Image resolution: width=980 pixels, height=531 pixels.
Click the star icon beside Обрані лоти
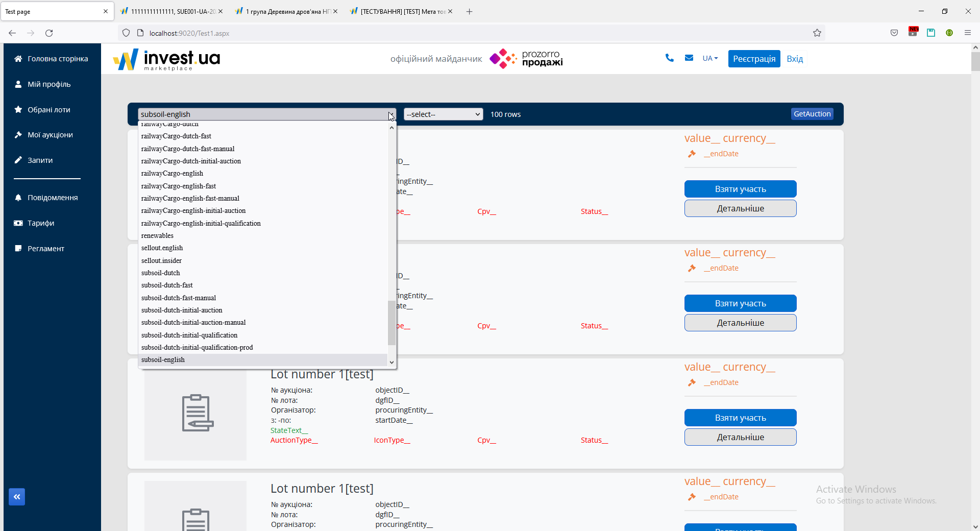pyautogui.click(x=18, y=109)
